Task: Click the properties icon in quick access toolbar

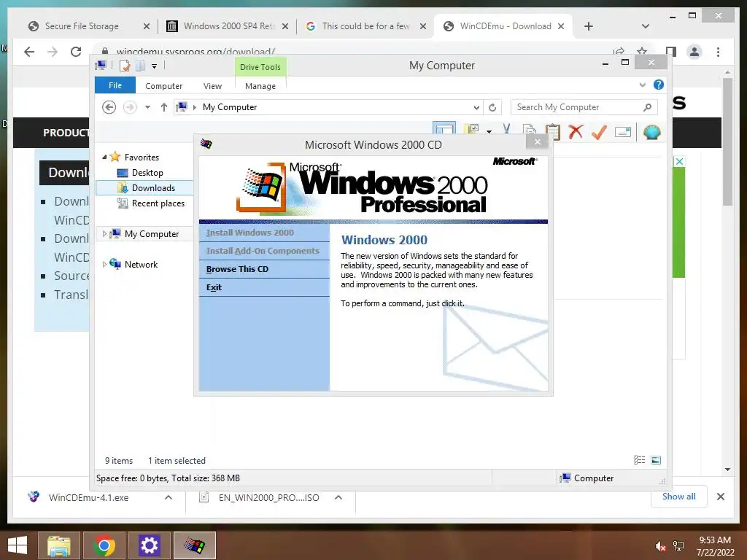Action: point(125,66)
